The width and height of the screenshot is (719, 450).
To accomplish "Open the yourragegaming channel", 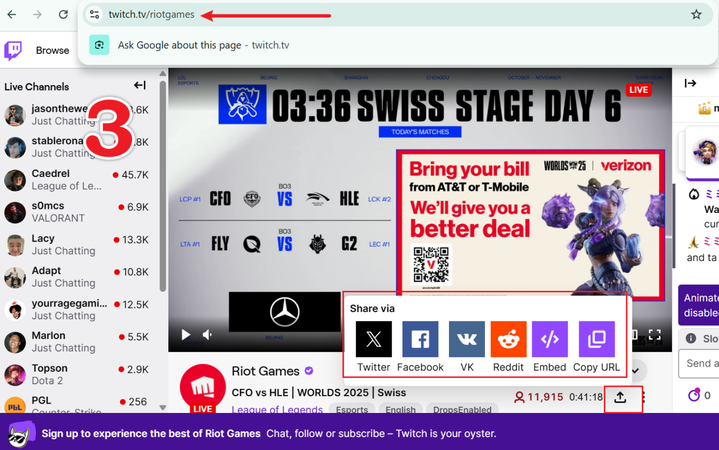I will (x=77, y=310).
